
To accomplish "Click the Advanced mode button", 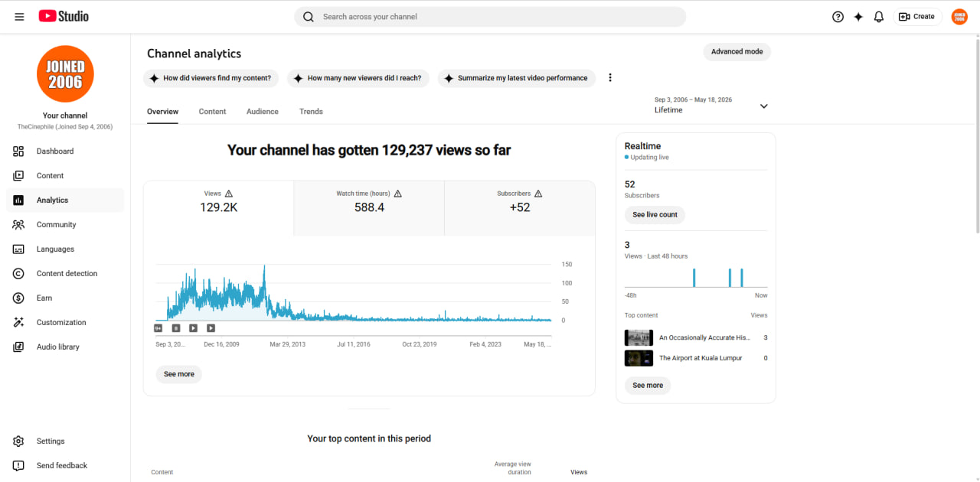I will click(737, 52).
